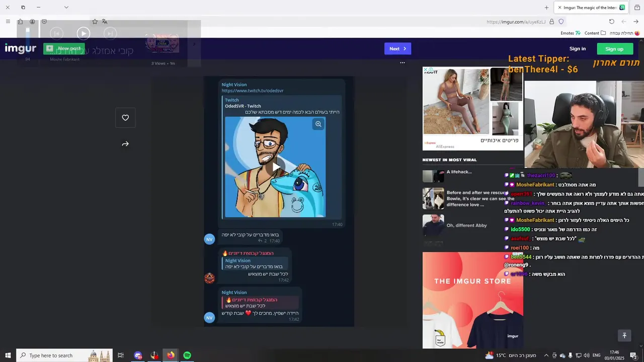Open the Firefox hamburger menu
The height and width of the screenshot is (362, 644).
(8, 22)
